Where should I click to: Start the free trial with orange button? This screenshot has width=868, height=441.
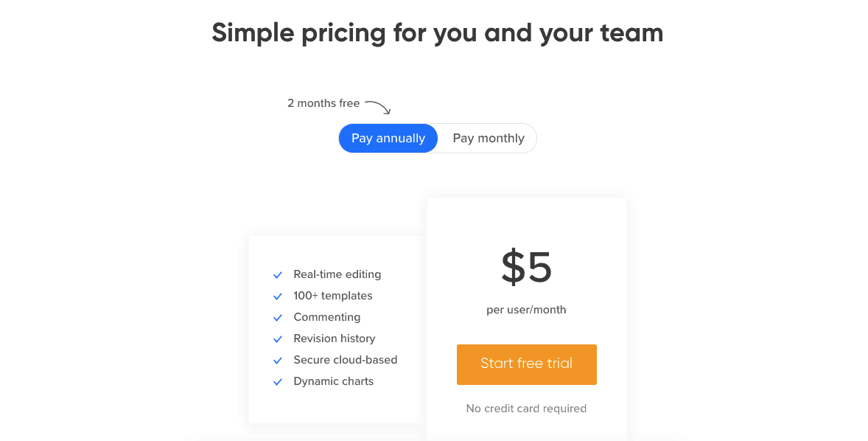coord(526,364)
